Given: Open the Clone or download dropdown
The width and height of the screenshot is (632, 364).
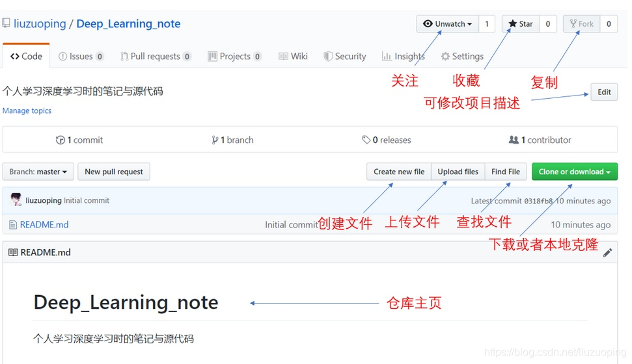Looking at the screenshot, I should click(574, 172).
